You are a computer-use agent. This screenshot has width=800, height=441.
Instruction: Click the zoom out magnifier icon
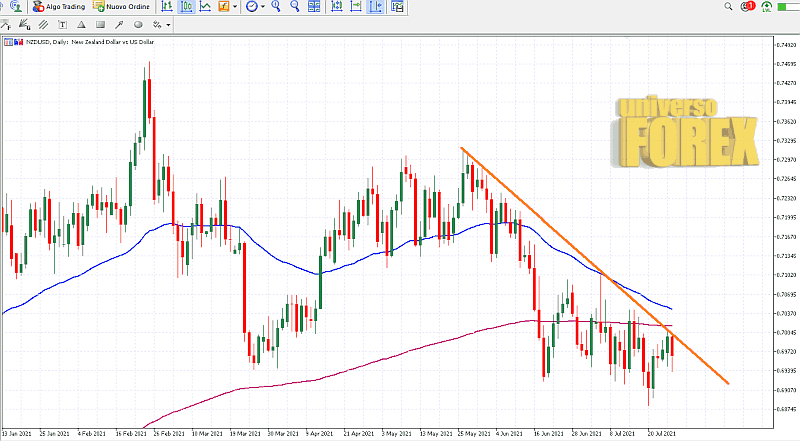[x=295, y=6]
